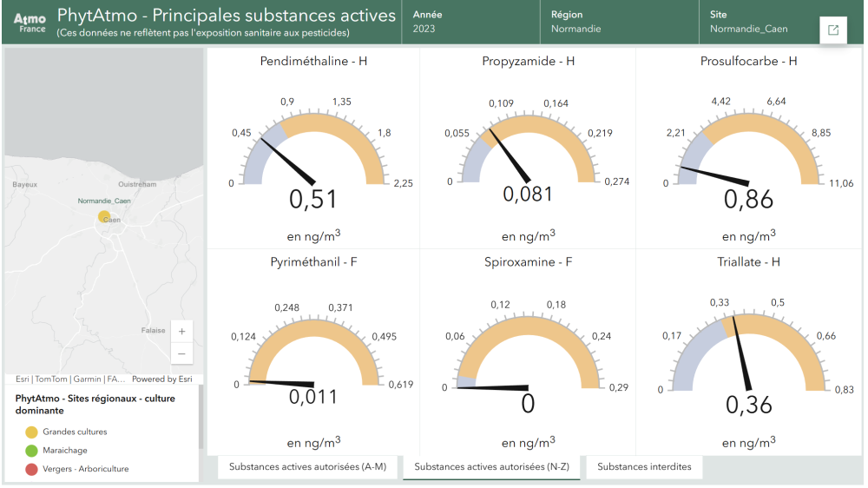Click the red Vergers - Arboriculture legend swatch
868x488 pixels.
31,469
